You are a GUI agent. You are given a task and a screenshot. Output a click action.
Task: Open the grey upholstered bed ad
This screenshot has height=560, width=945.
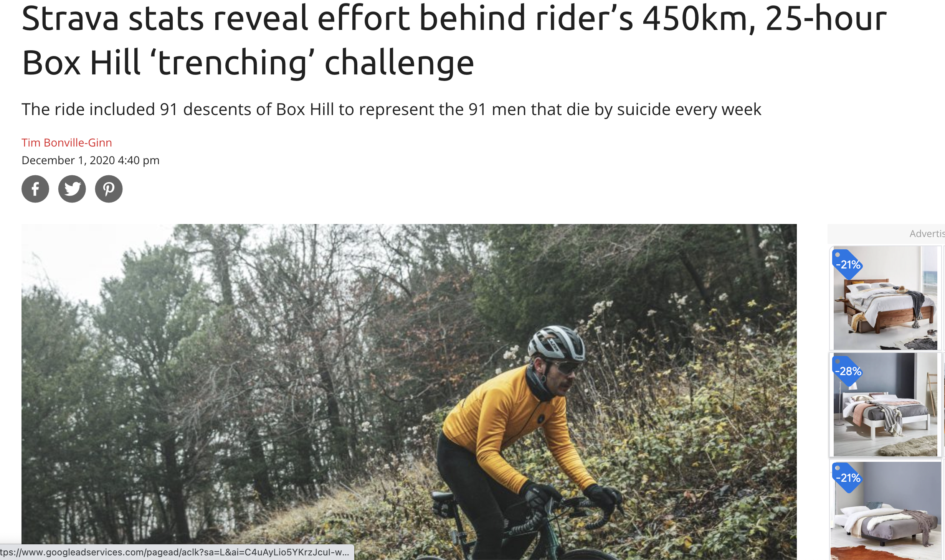[x=885, y=510]
